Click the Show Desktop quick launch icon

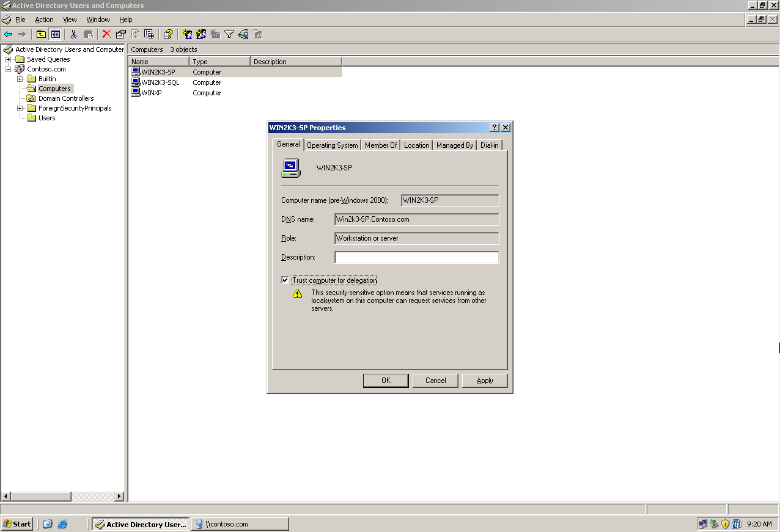pos(48,524)
